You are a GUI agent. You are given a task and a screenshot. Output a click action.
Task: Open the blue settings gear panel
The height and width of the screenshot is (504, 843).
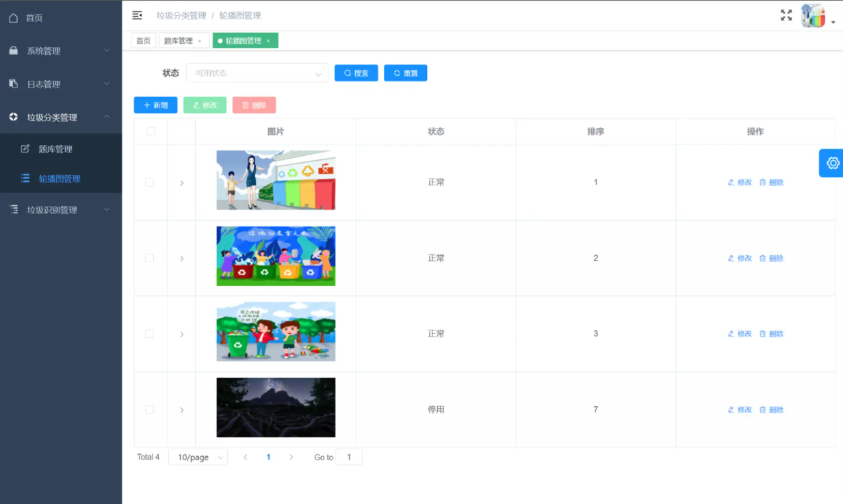click(x=832, y=163)
